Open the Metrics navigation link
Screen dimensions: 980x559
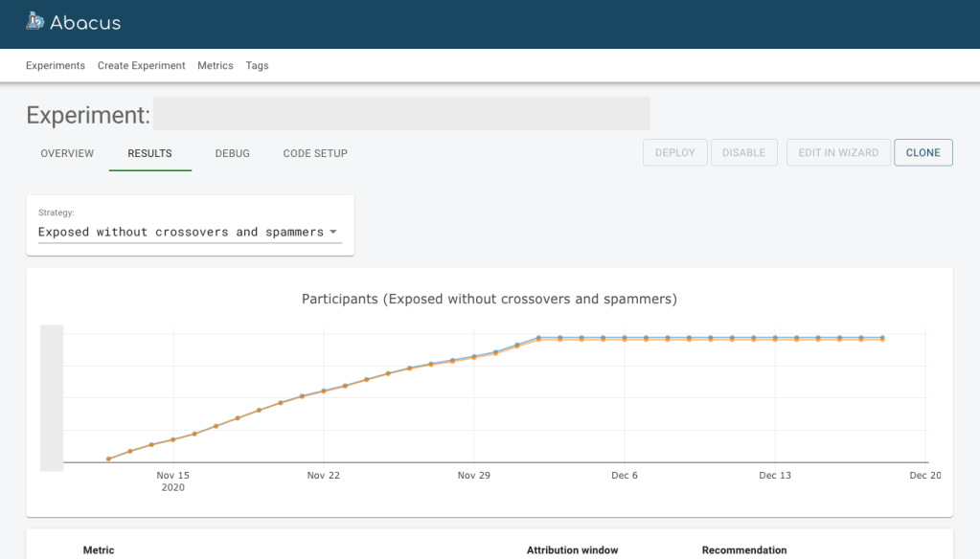216,66
